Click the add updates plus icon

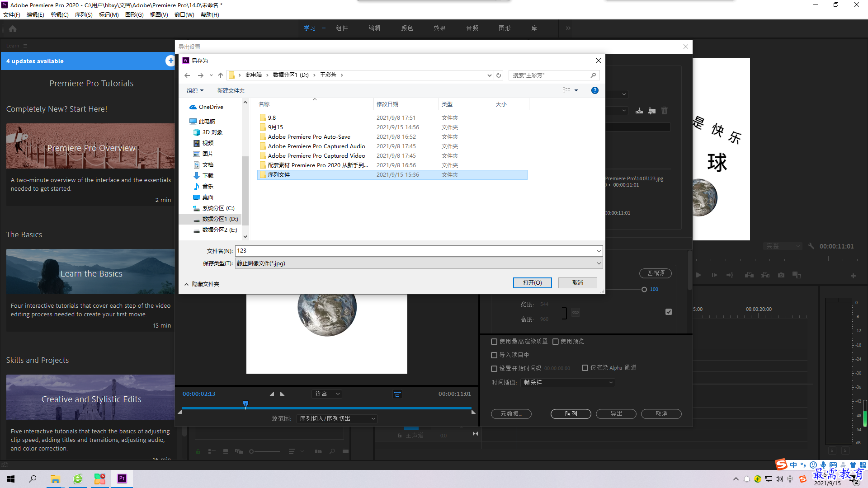click(170, 61)
